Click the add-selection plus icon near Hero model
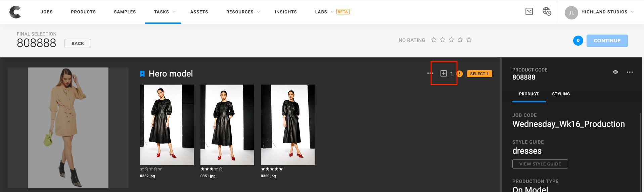 443,74
